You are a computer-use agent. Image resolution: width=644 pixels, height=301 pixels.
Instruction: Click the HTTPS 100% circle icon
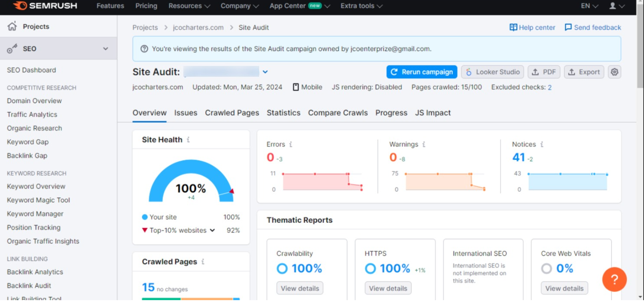tap(370, 268)
